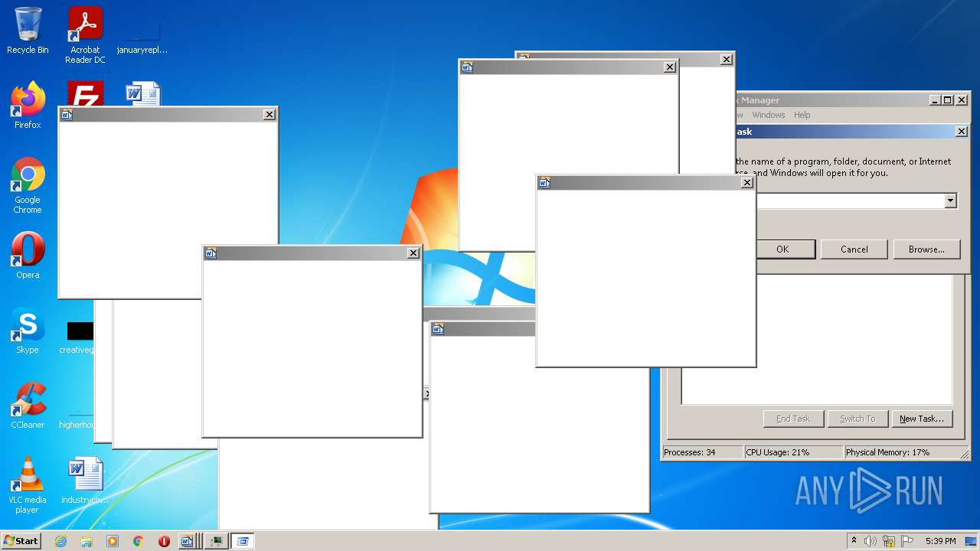
Task: Minimize the Task Manager window
Action: [935, 100]
